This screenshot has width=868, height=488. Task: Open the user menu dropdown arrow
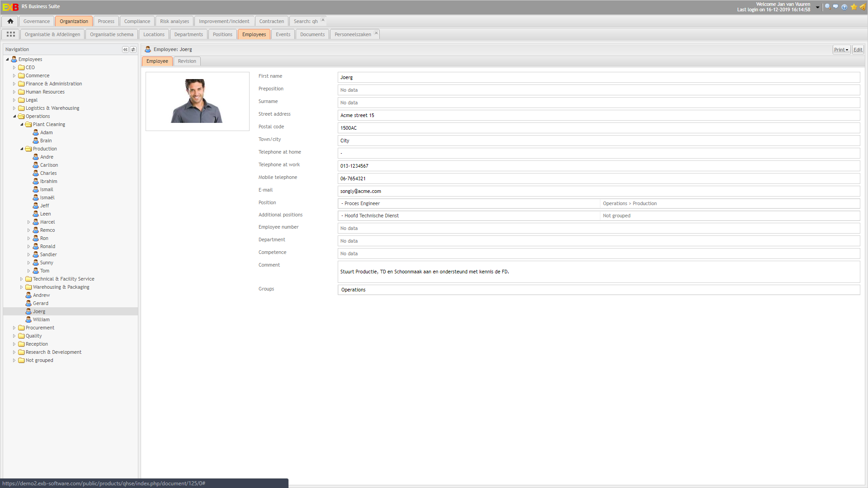pyautogui.click(x=817, y=7)
